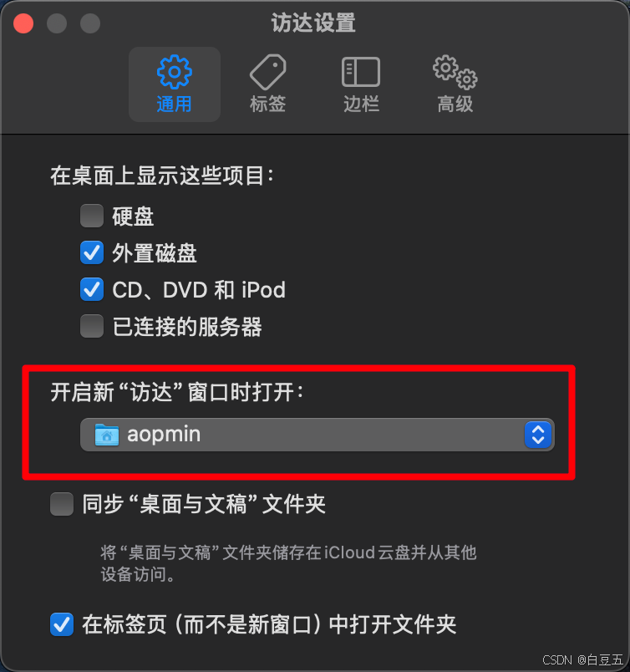Uncheck the 外置磁盘 checkbox
Image resolution: width=630 pixels, height=672 pixels.
click(x=92, y=252)
